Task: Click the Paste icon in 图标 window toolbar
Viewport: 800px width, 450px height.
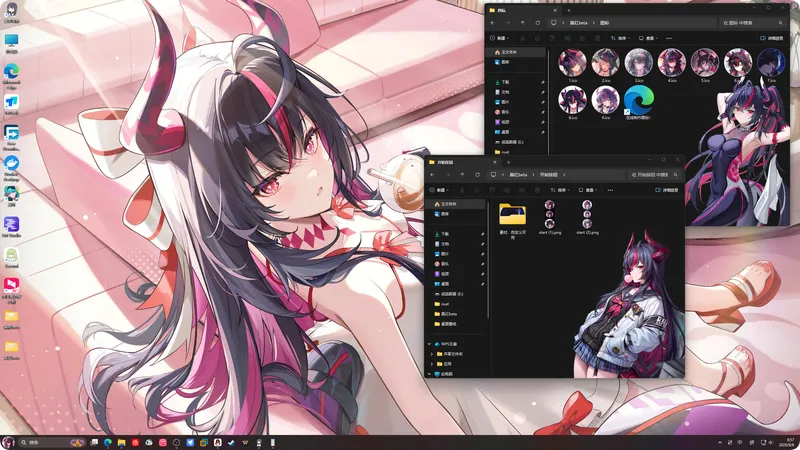Action: pyautogui.click(x=552, y=38)
